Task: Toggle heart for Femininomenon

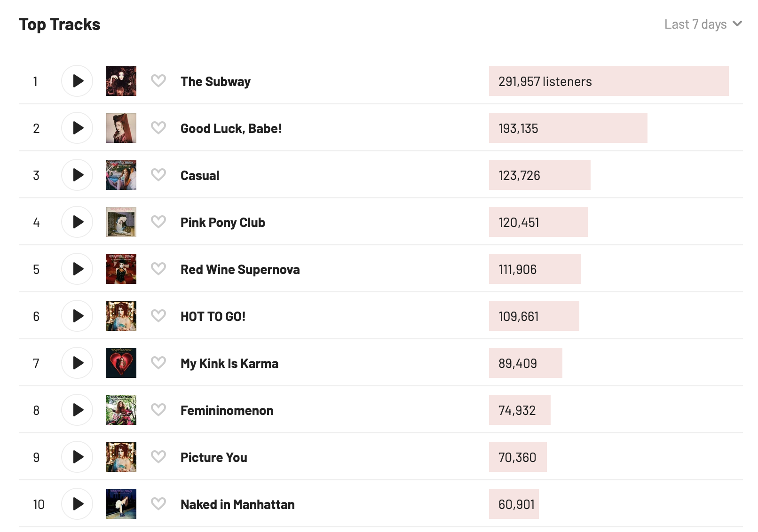Action: [158, 410]
